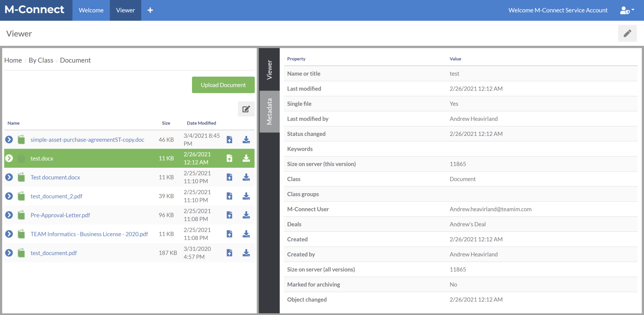Viewport: 644px width, 315px height.
Task: Open the user account dropdown menu
Action: point(627,10)
